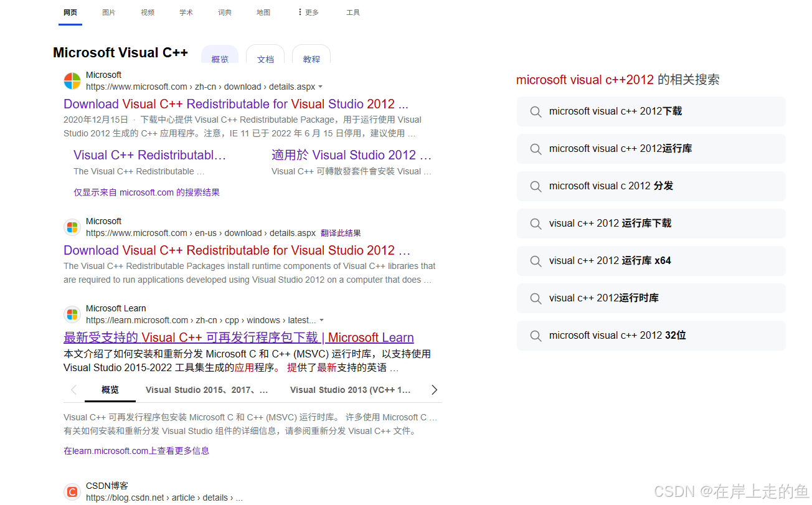Click the search icon for 'visual c++ 2012 运行库 x64'
This screenshot has height=505, width=812.
536,261
